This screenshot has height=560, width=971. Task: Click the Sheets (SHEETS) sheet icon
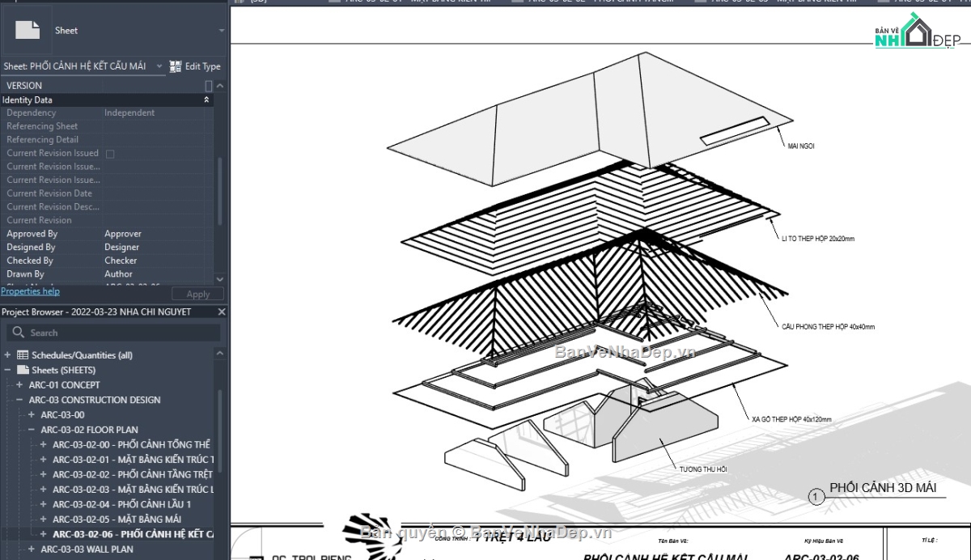pos(23,370)
